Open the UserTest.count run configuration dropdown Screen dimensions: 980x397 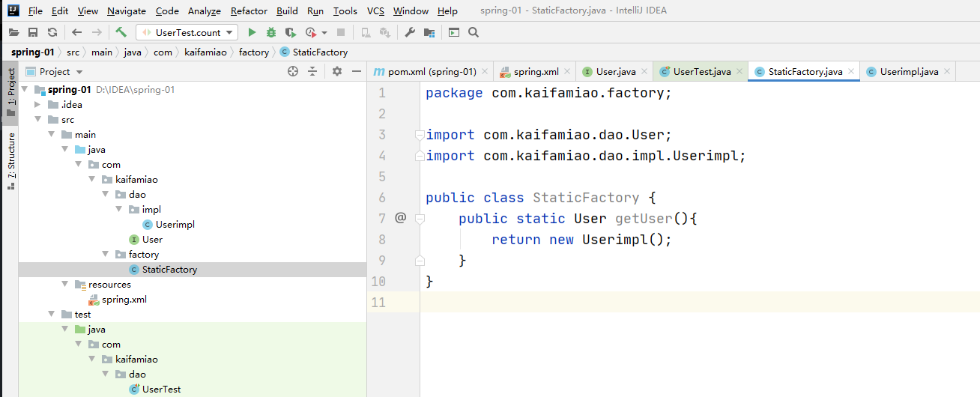(x=187, y=32)
